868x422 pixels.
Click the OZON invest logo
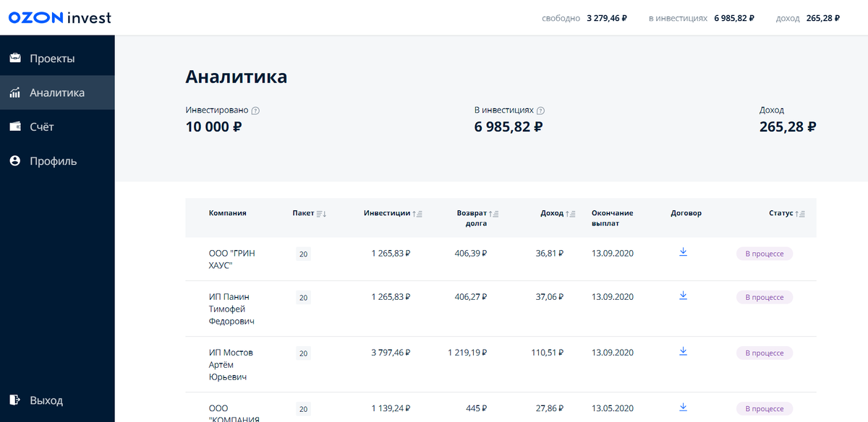59,17
